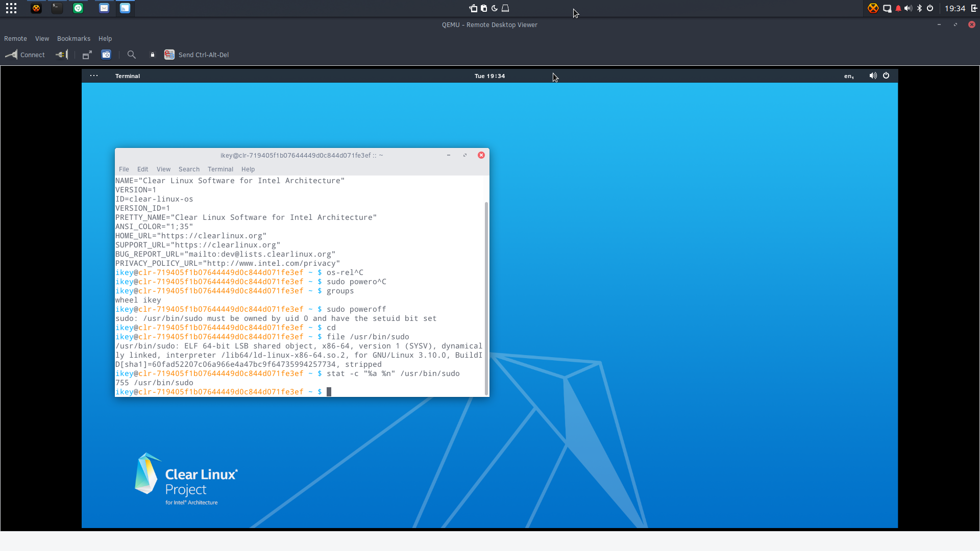Click the Terminal app label in the guest top bar
Viewport: 980px width, 551px height.
pos(128,76)
